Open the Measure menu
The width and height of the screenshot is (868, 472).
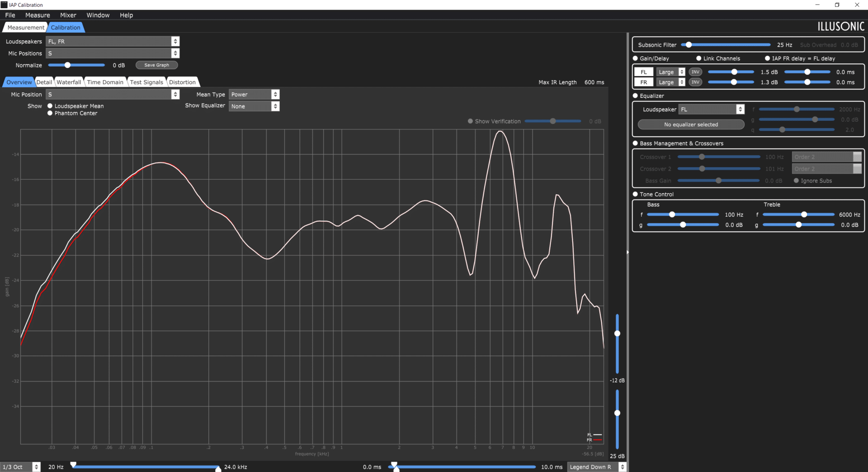[x=38, y=15]
